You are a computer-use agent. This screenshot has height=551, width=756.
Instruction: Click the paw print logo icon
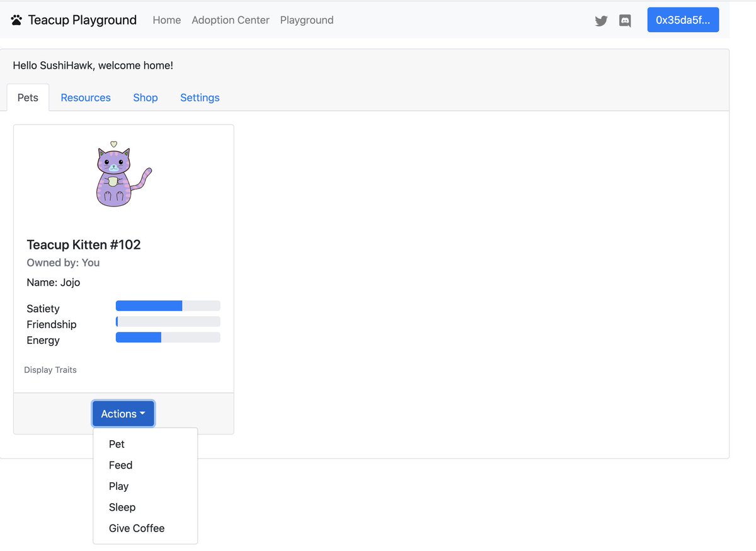pos(16,20)
